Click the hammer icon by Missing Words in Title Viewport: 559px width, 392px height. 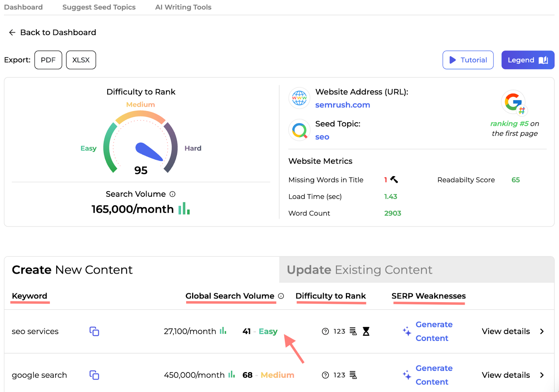pos(394,180)
